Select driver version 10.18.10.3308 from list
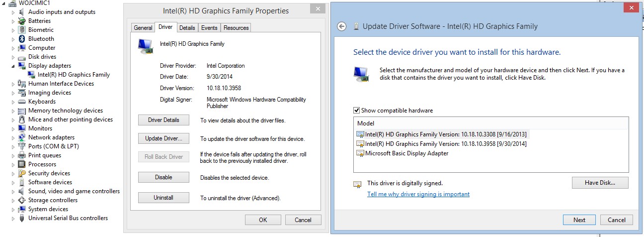 [445, 134]
